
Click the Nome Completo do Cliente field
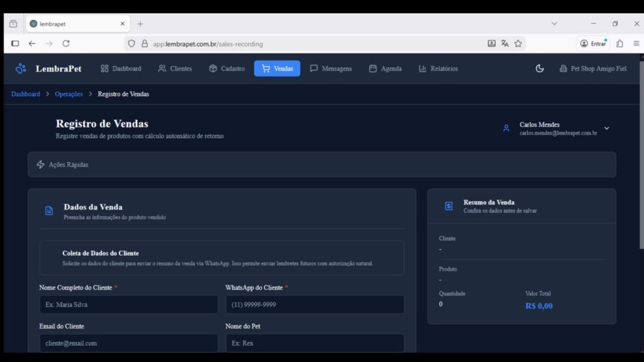[x=128, y=305]
